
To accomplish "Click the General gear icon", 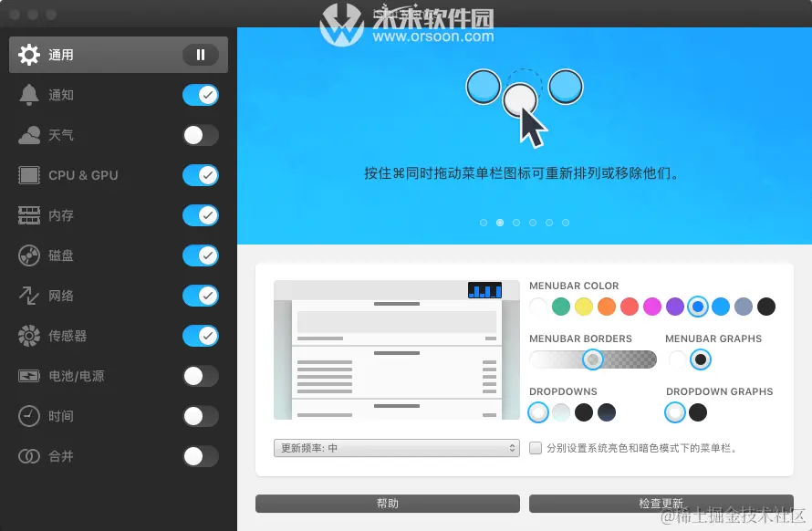I will click(29, 55).
